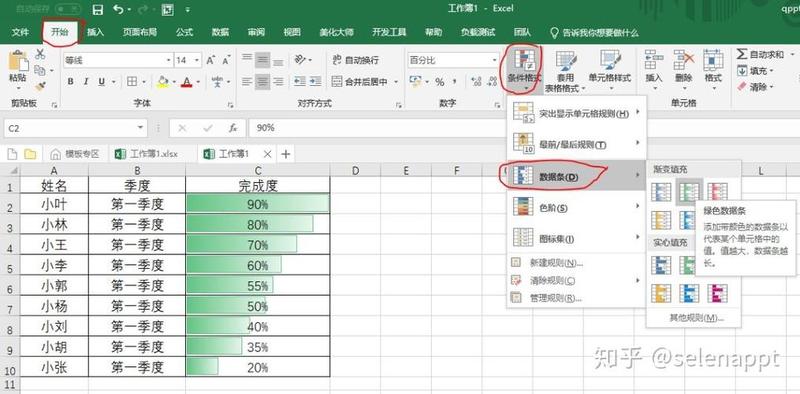Click the Percent Style % icon
800x394 pixels.
tap(439, 82)
